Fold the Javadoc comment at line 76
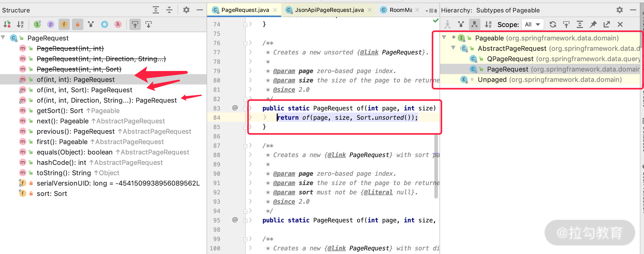The height and width of the screenshot is (254, 644). [245, 43]
